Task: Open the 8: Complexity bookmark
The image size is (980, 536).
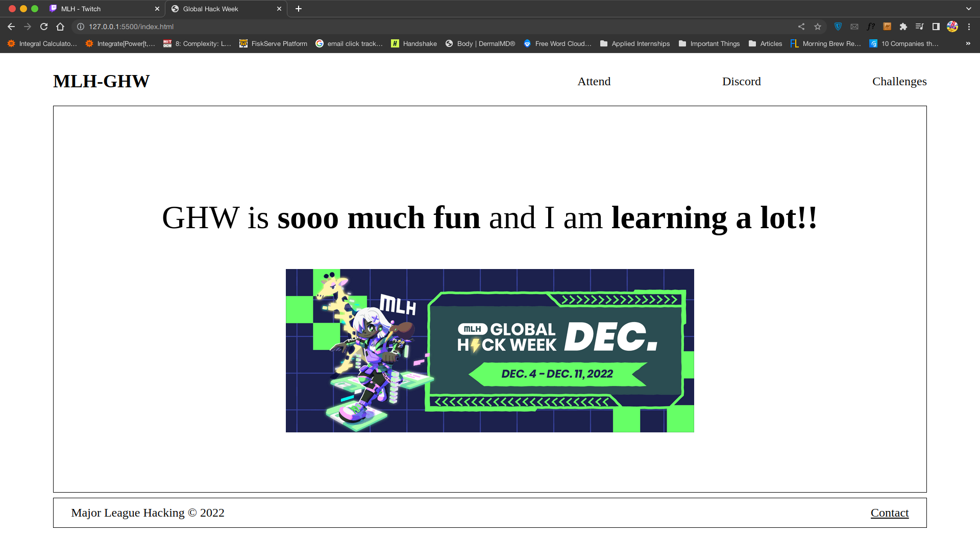Action: click(x=197, y=43)
